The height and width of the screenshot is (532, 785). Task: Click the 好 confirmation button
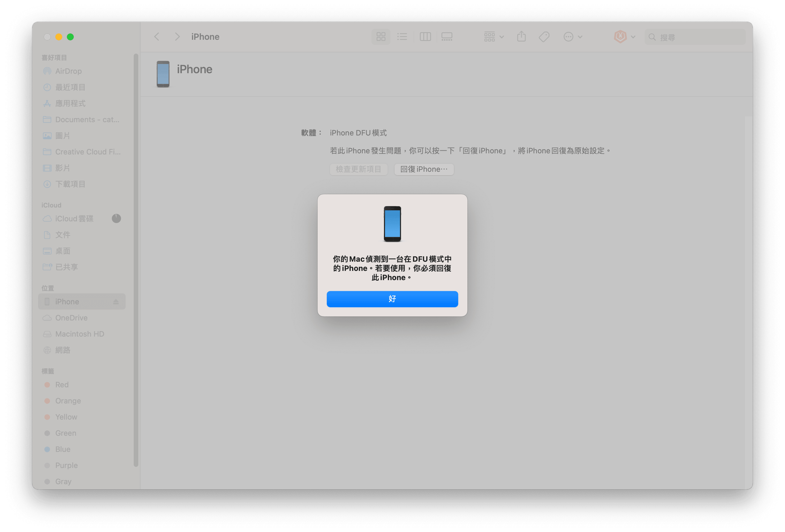[x=392, y=298]
